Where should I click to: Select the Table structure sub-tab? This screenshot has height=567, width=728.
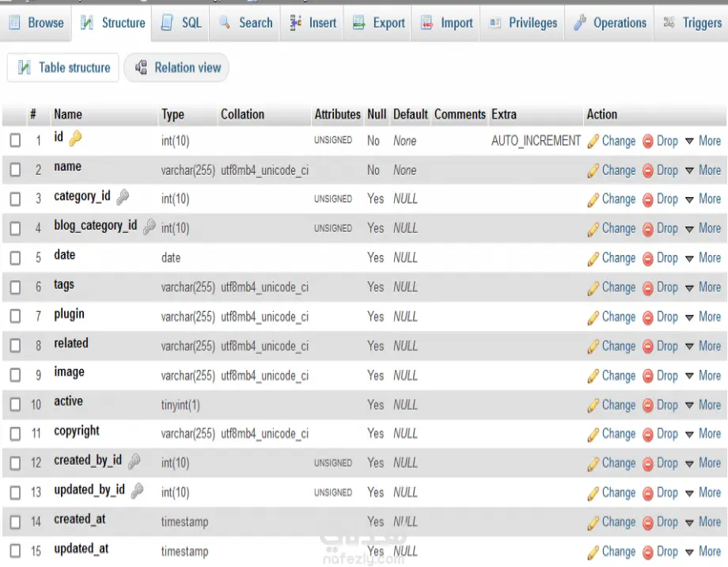pos(63,67)
